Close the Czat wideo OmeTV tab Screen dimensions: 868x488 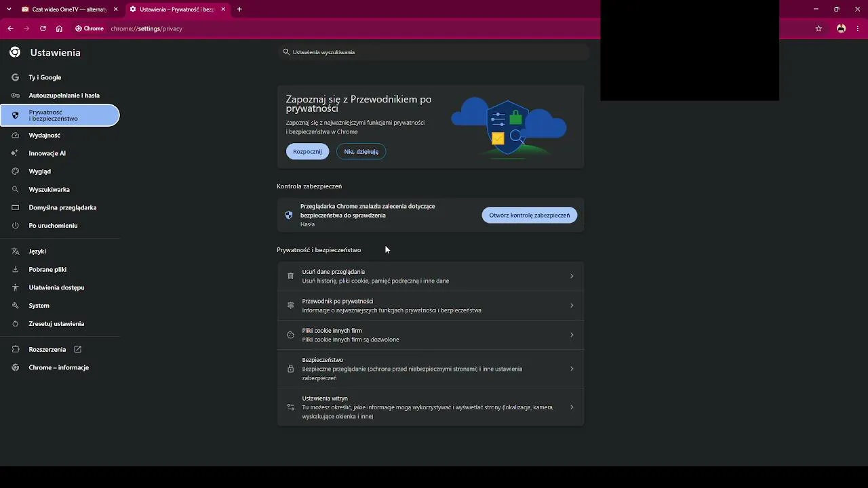pos(115,9)
